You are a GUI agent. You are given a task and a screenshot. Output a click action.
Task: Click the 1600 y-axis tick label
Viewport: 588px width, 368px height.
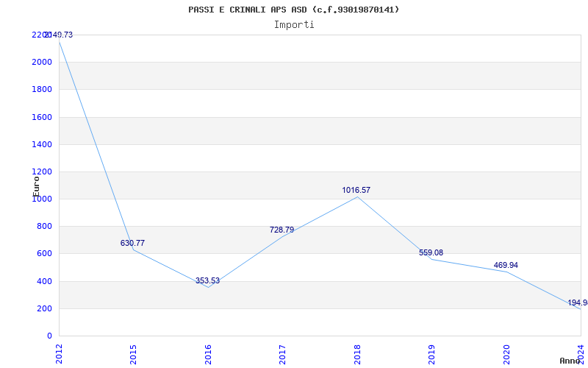[42, 117]
